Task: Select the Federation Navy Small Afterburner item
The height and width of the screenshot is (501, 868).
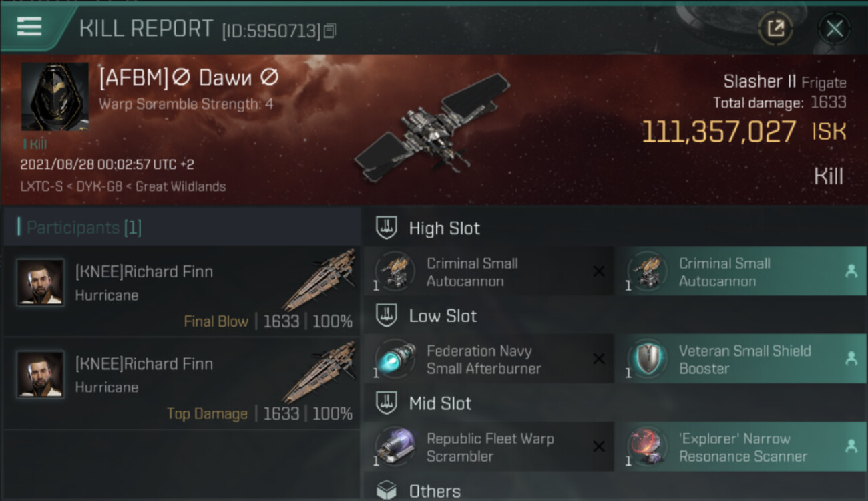Action: (x=489, y=359)
